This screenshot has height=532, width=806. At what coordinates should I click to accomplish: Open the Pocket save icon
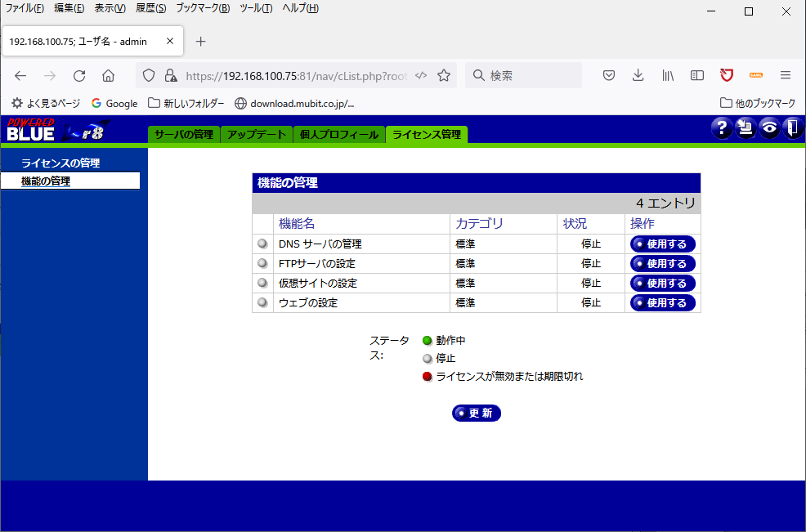609,76
